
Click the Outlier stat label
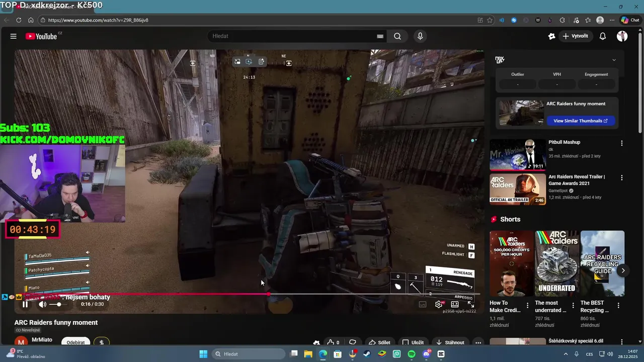pyautogui.click(x=517, y=74)
